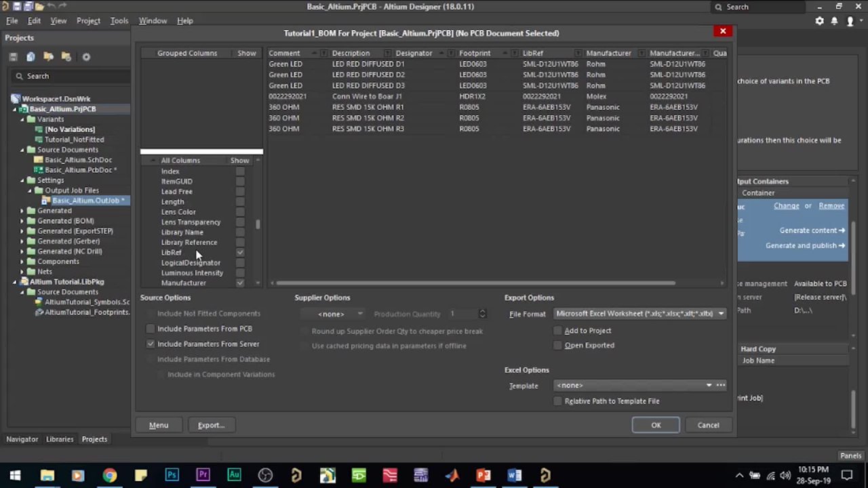Viewport: 868px width, 488px height.
Task: Uncheck Include Parameters From Server
Action: [x=151, y=344]
